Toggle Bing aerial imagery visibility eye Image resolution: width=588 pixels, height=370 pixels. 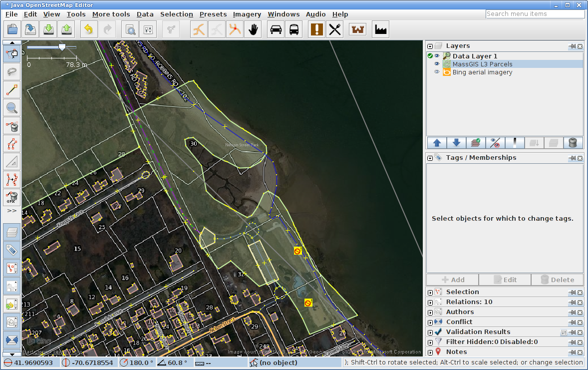437,72
